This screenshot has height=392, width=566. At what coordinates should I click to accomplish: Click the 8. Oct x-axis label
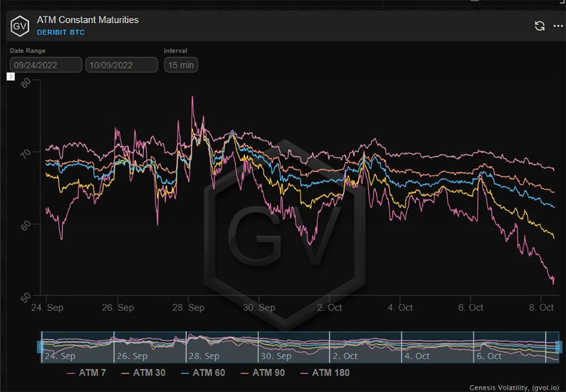(541, 308)
